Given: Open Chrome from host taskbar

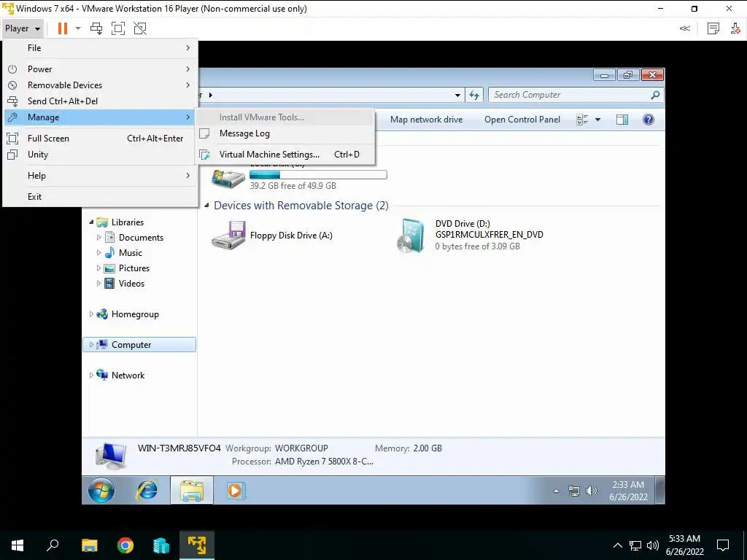Looking at the screenshot, I should 125,545.
